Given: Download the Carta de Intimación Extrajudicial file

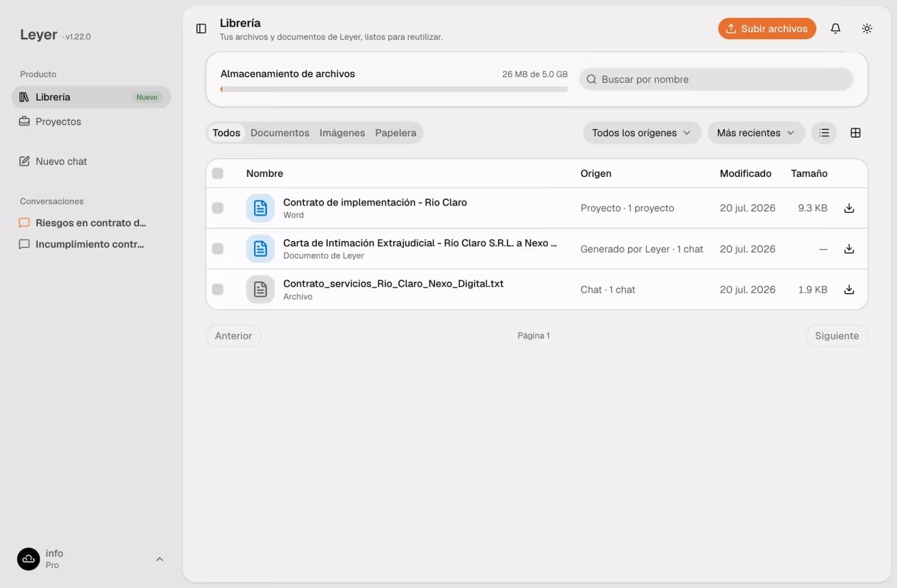Looking at the screenshot, I should tap(849, 249).
